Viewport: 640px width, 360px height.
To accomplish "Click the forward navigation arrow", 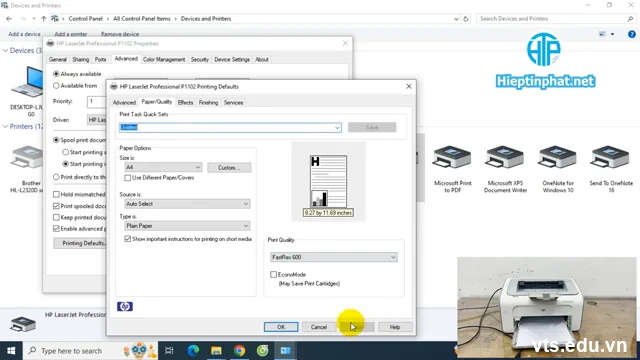I will 23,19.
